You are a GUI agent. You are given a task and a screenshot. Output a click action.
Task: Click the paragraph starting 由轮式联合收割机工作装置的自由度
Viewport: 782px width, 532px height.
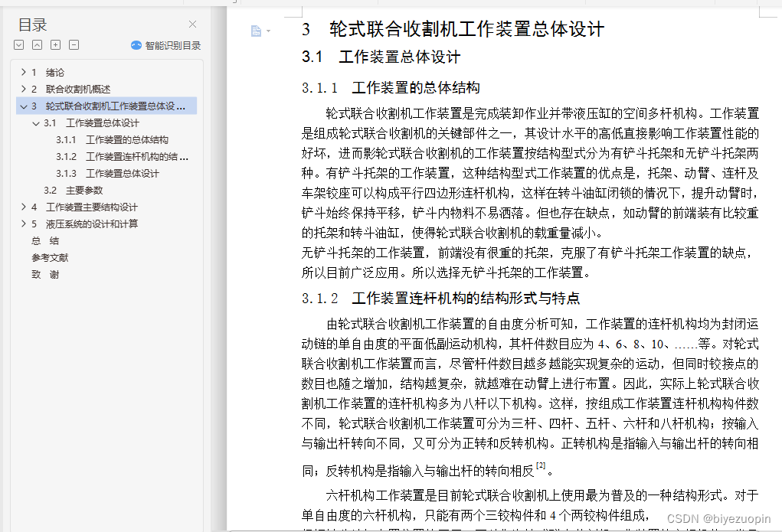[x=530, y=397]
